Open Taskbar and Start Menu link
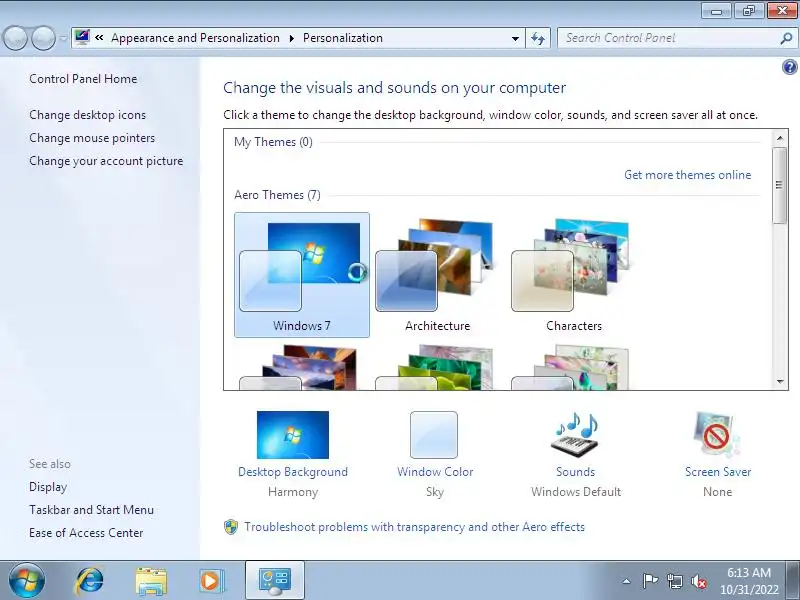 click(91, 510)
